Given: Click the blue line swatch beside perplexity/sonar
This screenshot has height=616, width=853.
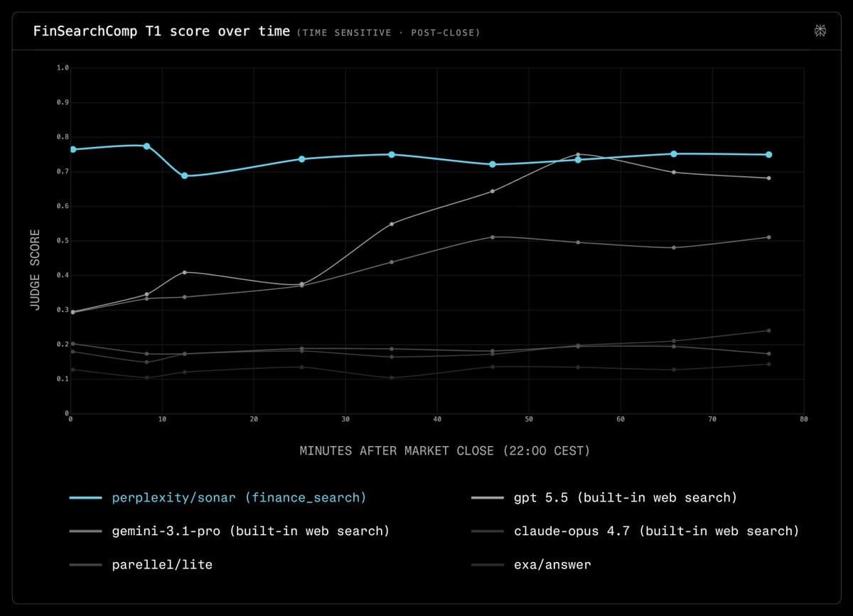Looking at the screenshot, I should coord(85,498).
